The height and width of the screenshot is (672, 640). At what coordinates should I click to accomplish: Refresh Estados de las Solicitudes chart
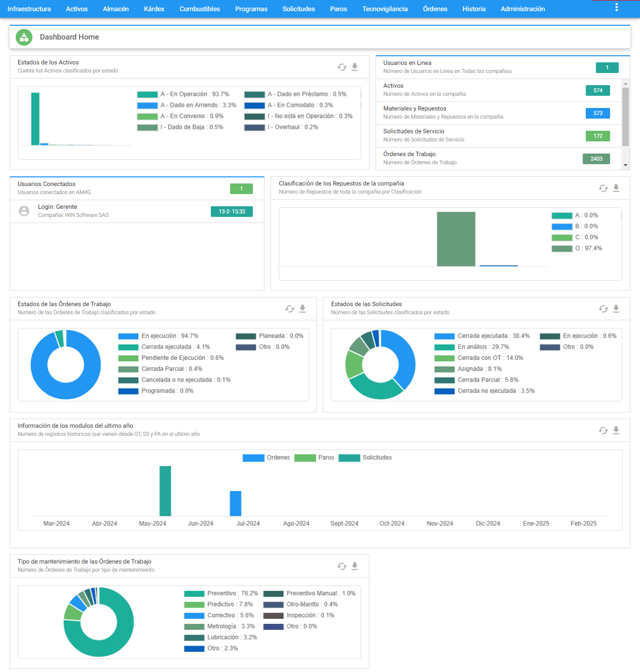click(603, 309)
